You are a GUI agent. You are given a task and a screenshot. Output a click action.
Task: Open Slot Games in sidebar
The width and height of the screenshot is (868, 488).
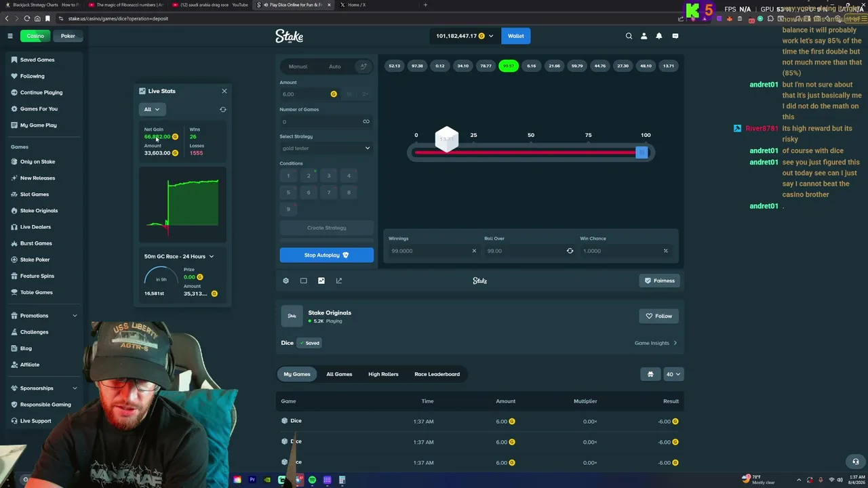pyautogui.click(x=35, y=195)
